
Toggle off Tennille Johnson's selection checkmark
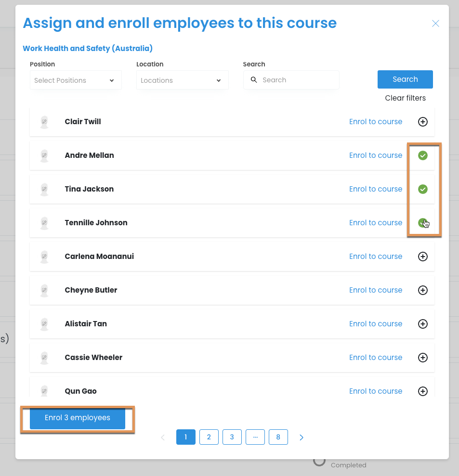pos(422,223)
